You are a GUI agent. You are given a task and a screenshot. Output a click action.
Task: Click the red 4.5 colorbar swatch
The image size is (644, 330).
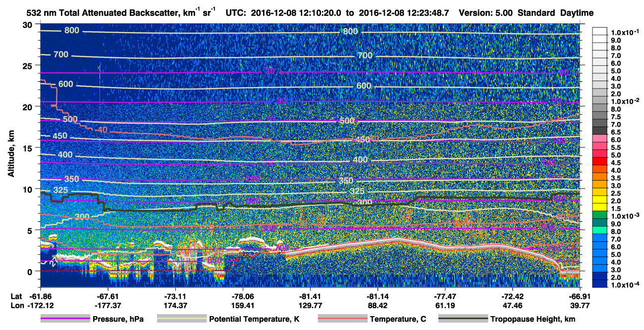pos(600,162)
